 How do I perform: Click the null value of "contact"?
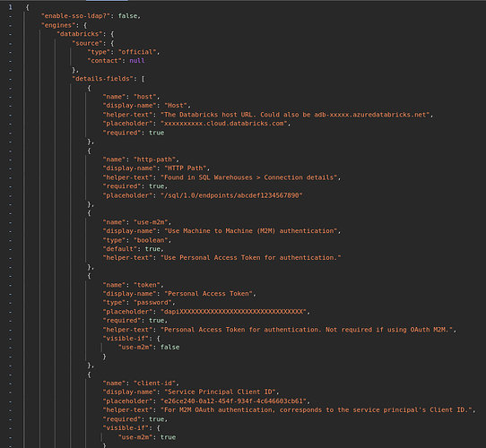click(x=137, y=61)
